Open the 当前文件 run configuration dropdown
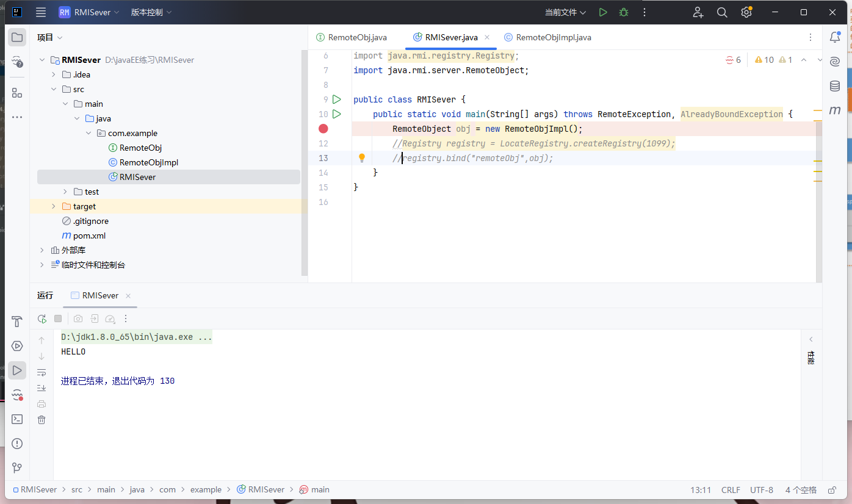This screenshot has width=852, height=504. coord(565,12)
